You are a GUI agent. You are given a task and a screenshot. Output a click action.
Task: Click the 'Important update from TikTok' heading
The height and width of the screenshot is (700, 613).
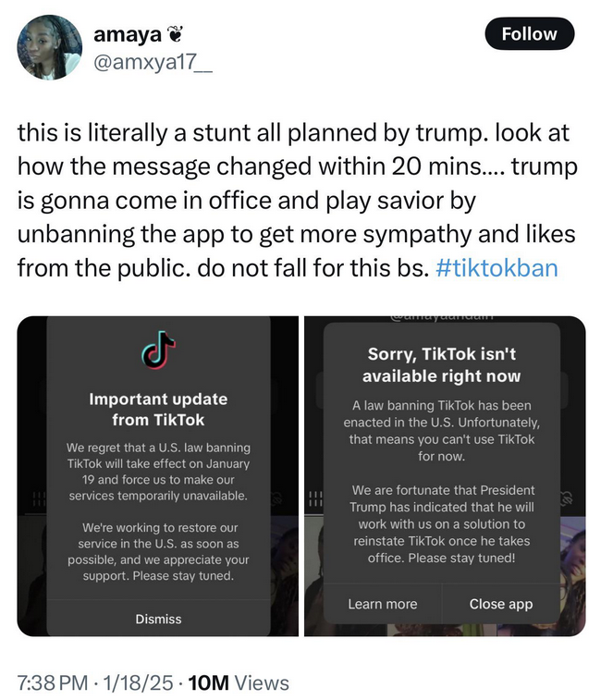[x=158, y=409]
